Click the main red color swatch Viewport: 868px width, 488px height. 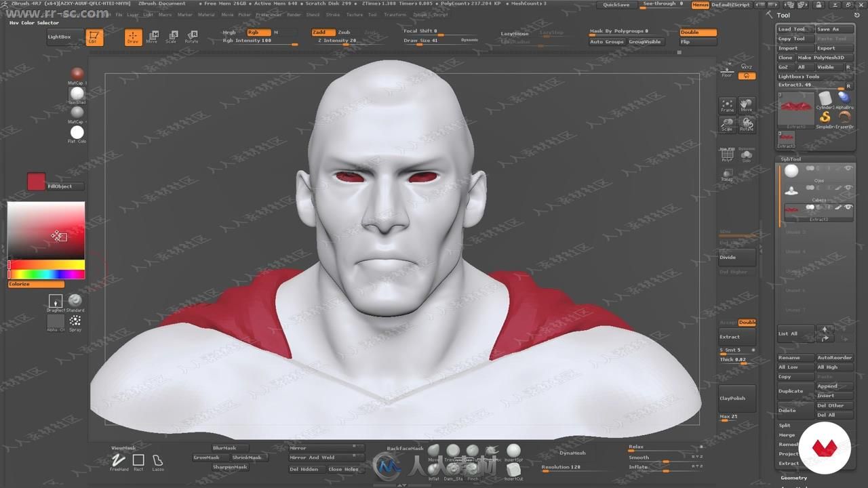[36, 181]
